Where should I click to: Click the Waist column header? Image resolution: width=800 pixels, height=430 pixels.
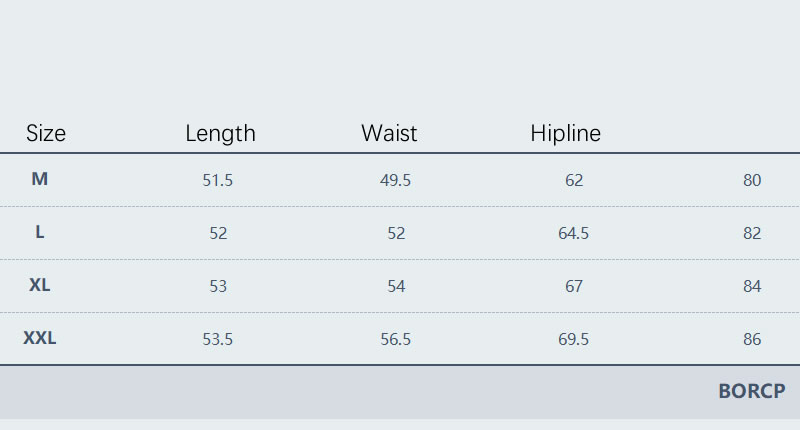point(389,133)
